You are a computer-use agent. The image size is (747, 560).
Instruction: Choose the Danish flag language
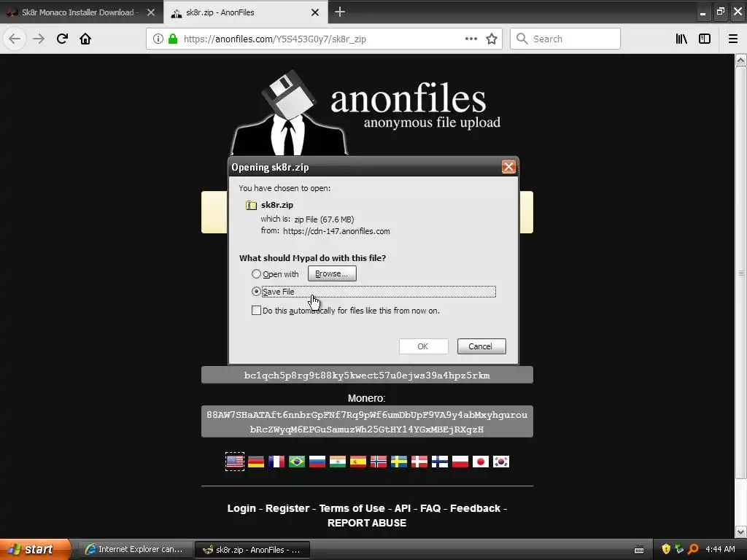click(x=419, y=462)
